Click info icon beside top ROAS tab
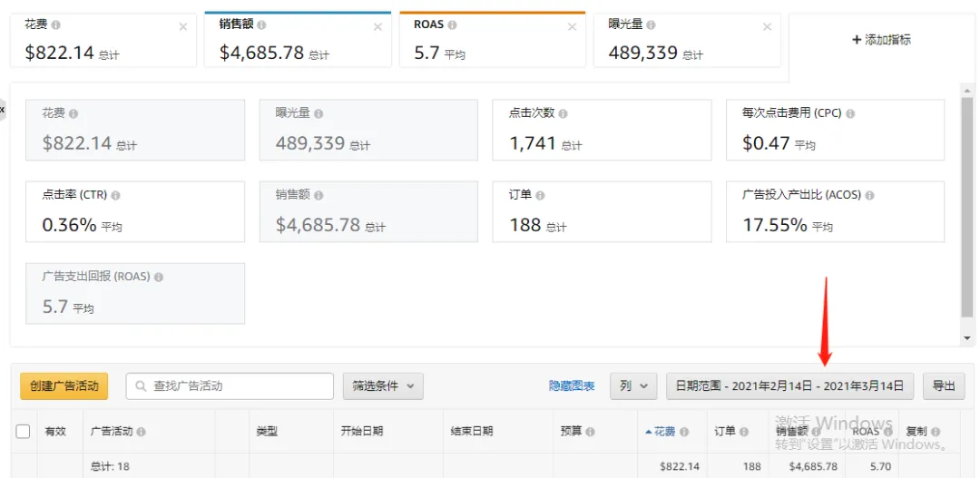The height and width of the screenshot is (478, 980). (453, 25)
